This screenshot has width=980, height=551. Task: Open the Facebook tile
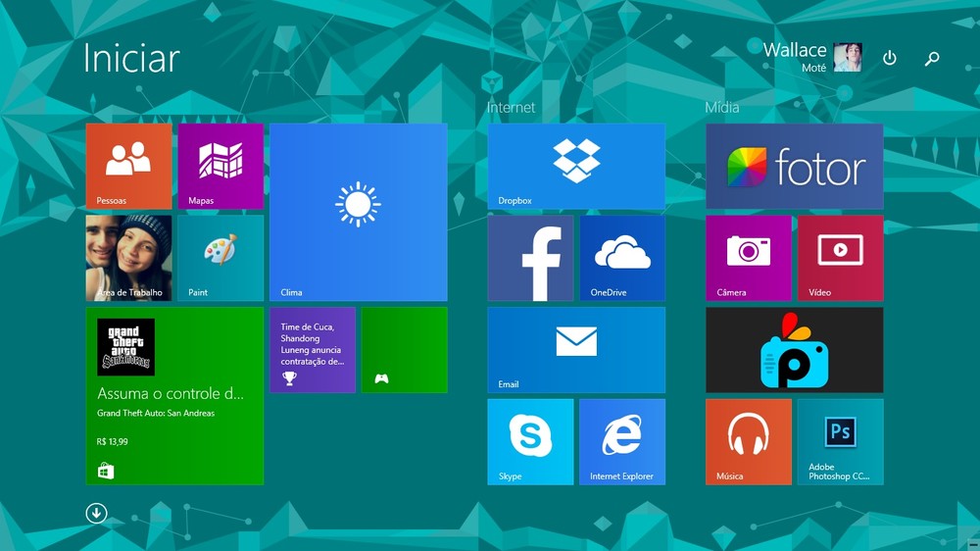[x=530, y=258]
